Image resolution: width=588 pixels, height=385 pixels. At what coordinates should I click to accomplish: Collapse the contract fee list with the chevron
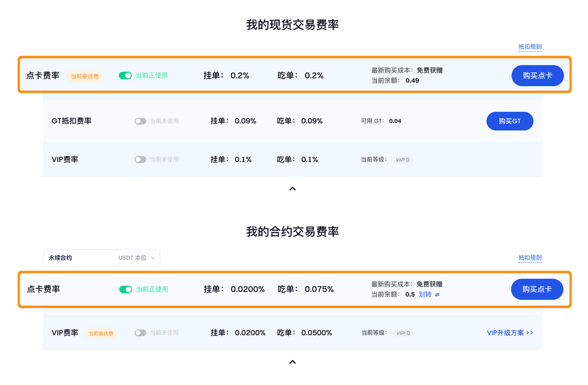292,362
